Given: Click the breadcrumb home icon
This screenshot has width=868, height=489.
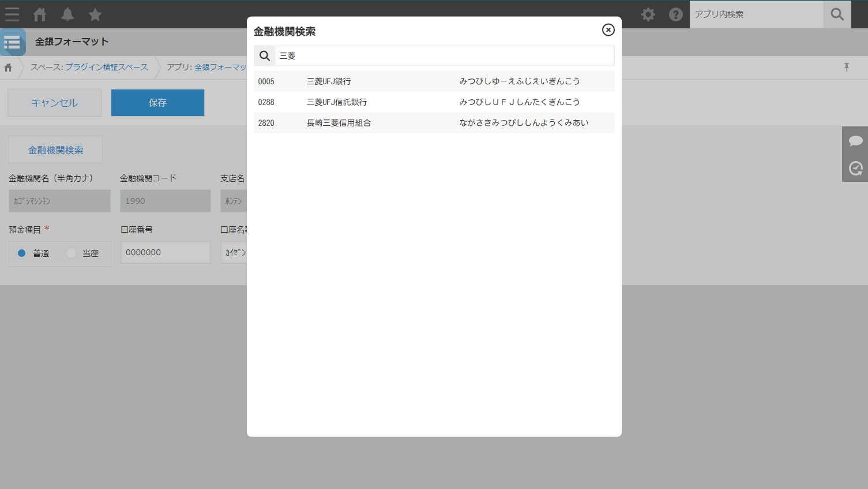Looking at the screenshot, I should [8, 68].
